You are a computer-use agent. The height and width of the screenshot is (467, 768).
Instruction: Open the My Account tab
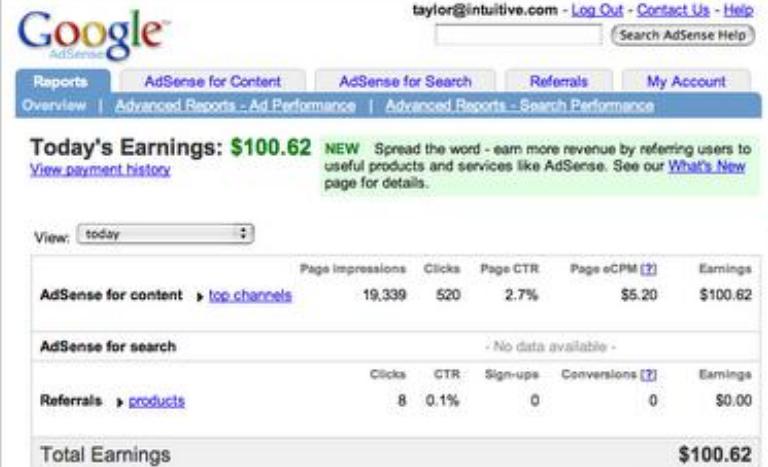(x=686, y=81)
